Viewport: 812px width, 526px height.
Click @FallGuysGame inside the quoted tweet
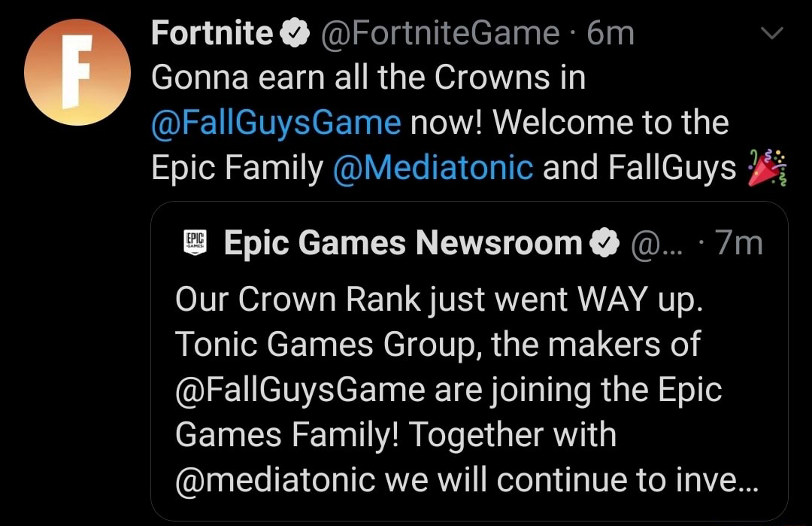[x=300, y=390]
